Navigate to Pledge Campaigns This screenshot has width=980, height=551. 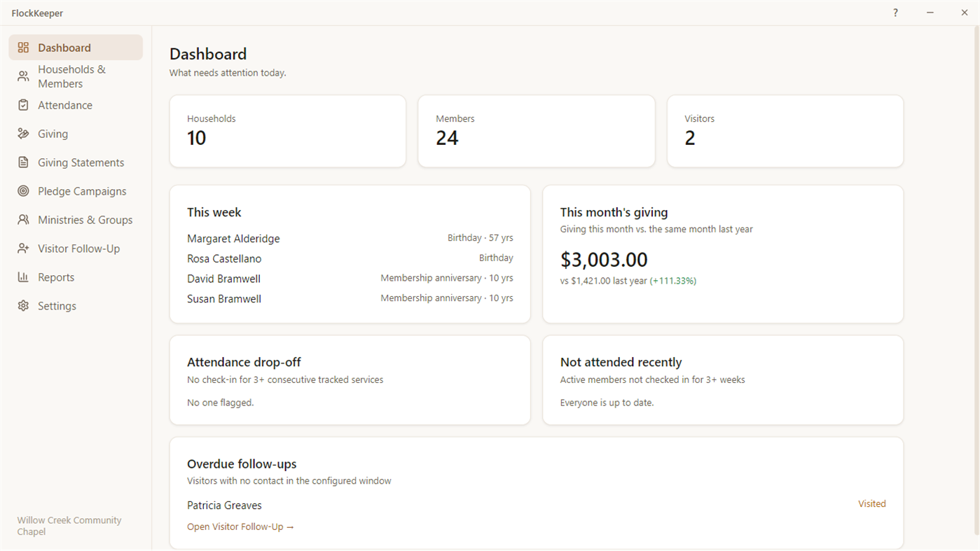pyautogui.click(x=76, y=191)
